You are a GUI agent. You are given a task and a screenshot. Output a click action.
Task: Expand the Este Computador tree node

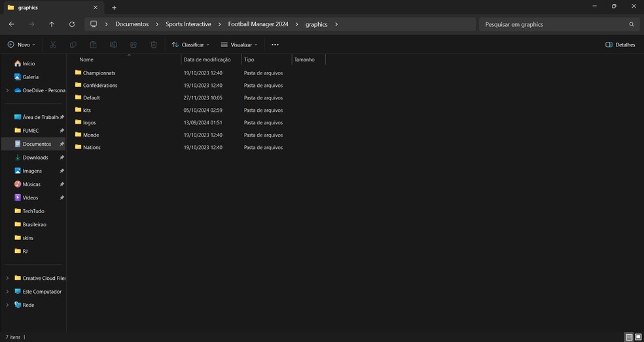[x=7, y=292]
